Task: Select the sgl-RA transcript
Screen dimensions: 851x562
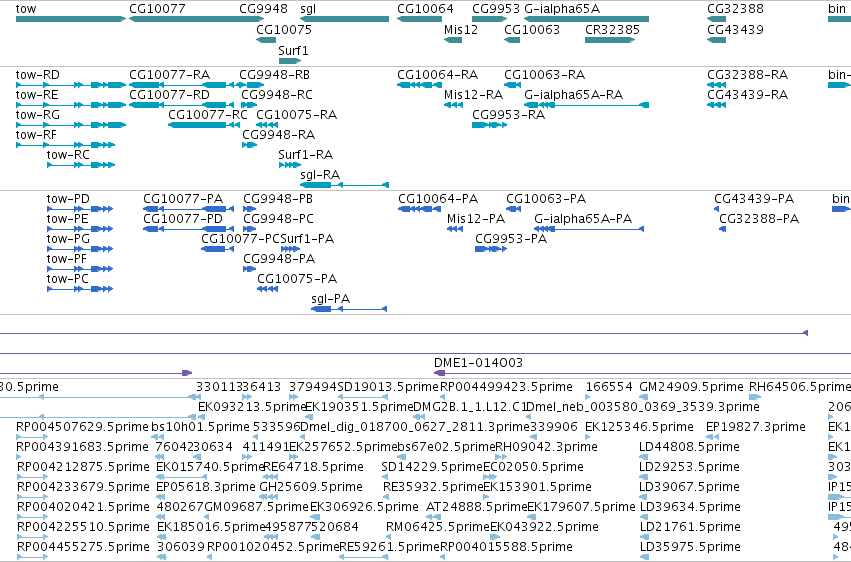Action: [x=345, y=185]
